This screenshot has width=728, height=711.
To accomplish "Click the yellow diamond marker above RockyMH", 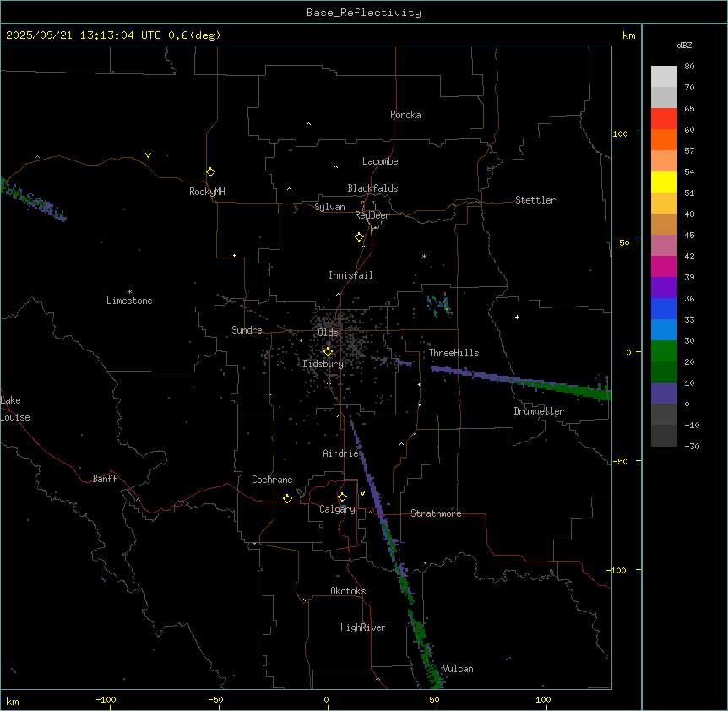I will tap(210, 171).
